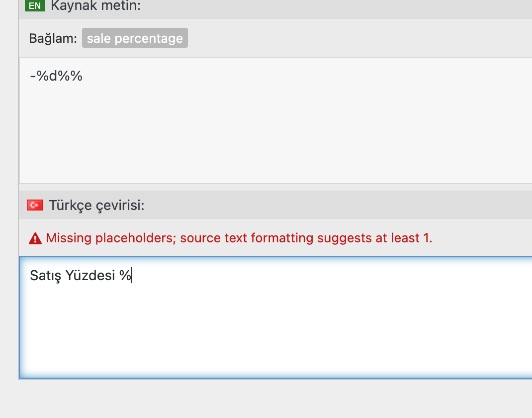The width and height of the screenshot is (532, 418).
Task: Click the trailing % sign in the translation
Action: 125,275
